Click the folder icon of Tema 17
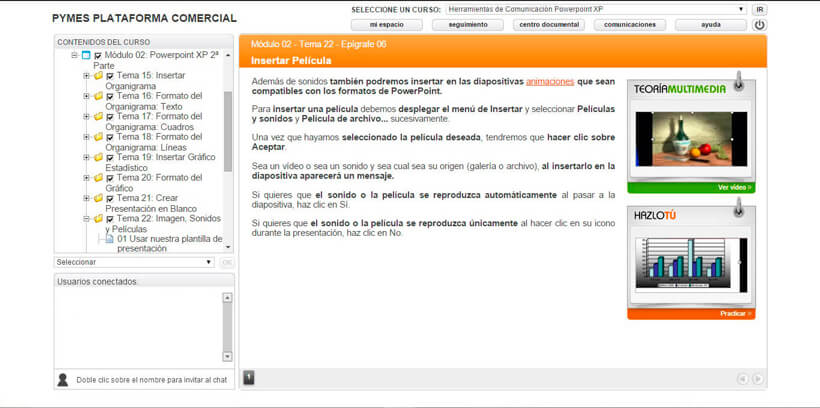 coord(98,117)
